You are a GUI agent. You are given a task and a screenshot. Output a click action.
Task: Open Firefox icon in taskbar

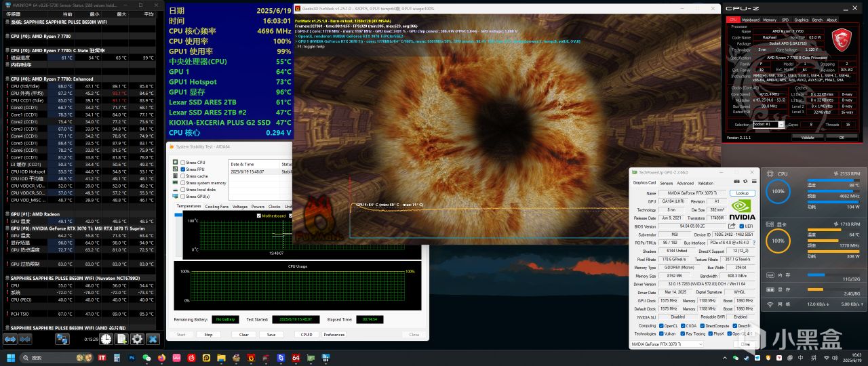tap(161, 358)
